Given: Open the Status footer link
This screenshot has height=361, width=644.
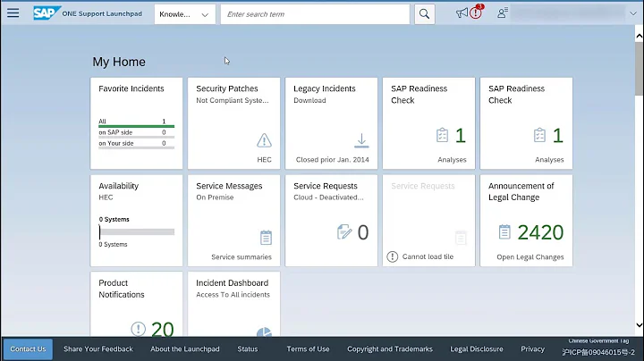Looking at the screenshot, I should (x=248, y=349).
